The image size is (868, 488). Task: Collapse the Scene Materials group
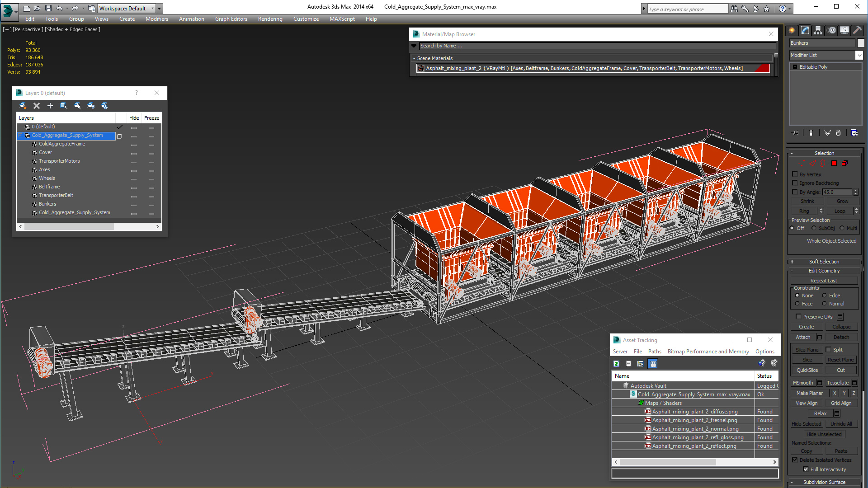point(414,58)
